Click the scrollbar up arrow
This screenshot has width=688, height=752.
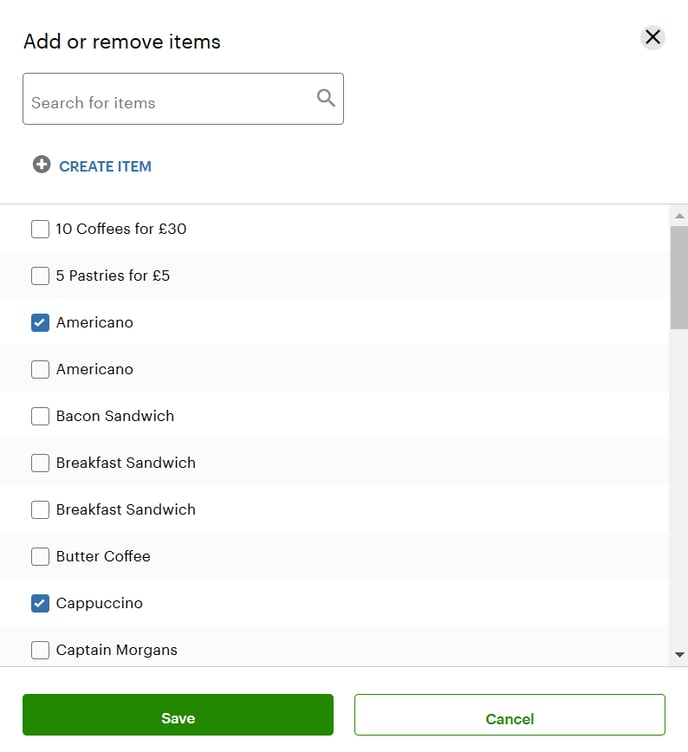click(x=679, y=216)
